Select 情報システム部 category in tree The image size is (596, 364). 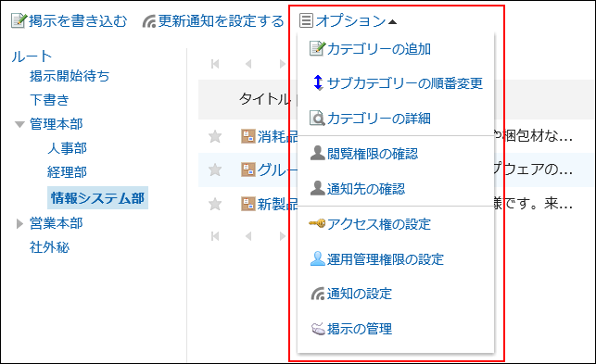tap(97, 197)
